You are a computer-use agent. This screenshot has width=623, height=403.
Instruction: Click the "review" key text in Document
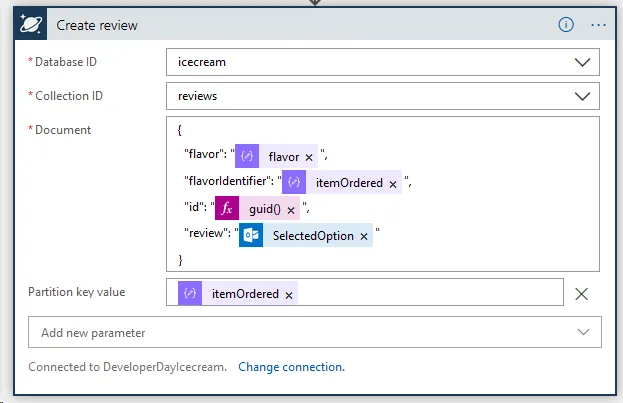pos(204,233)
